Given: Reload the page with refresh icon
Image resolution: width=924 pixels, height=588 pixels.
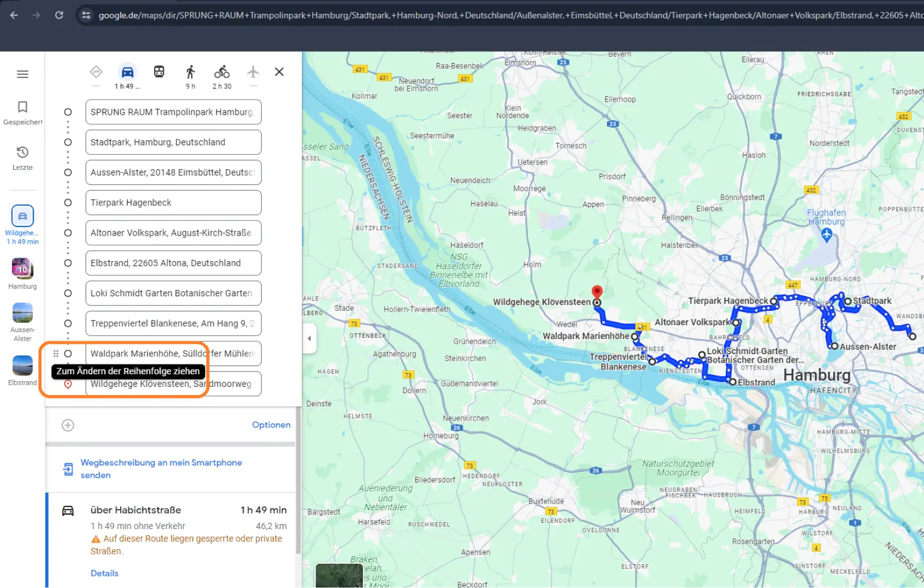Looking at the screenshot, I should pos(59,15).
